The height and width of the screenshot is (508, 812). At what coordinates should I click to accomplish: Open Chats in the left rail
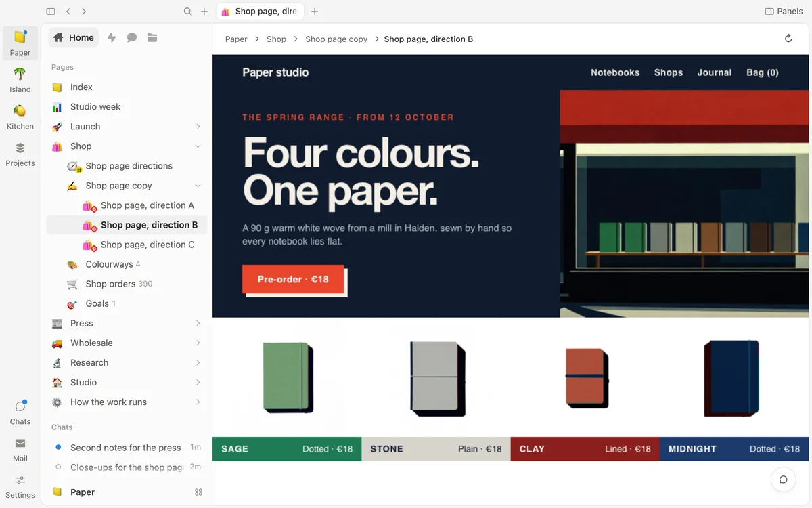click(x=20, y=412)
